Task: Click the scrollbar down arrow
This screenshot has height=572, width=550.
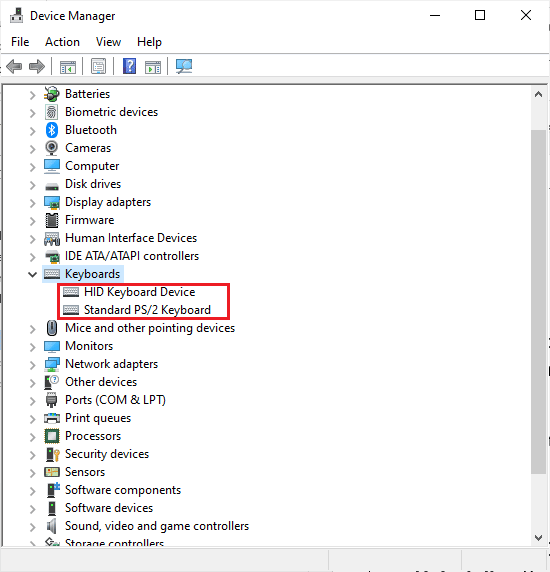Action: click(x=538, y=537)
